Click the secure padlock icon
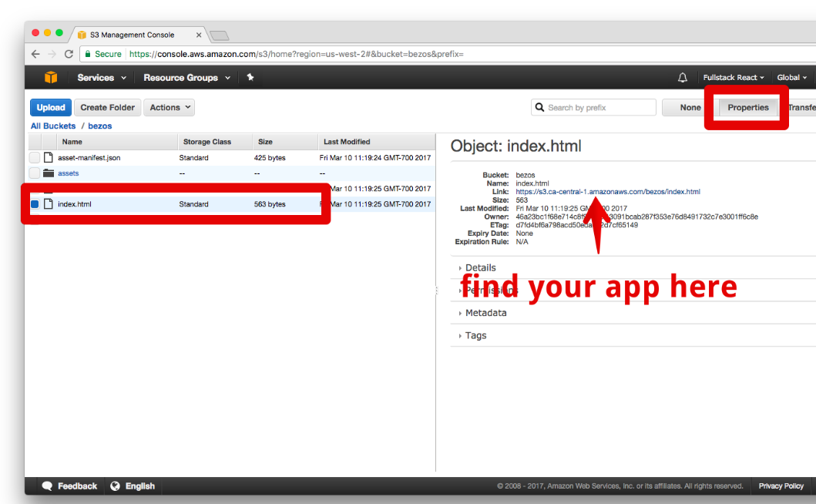The height and width of the screenshot is (504, 816). point(88,54)
